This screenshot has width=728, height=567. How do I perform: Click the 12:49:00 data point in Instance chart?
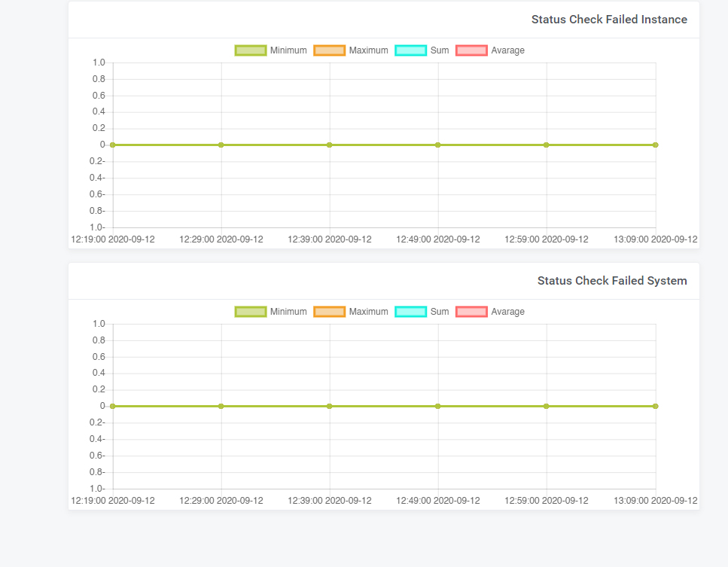(x=438, y=145)
